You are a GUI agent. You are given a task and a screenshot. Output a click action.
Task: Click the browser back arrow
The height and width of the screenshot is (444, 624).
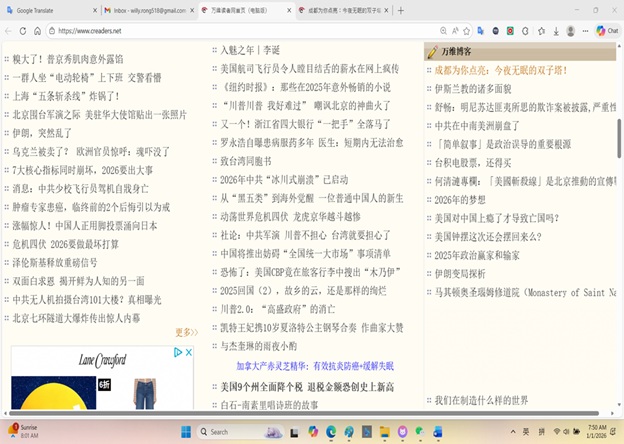point(10,31)
